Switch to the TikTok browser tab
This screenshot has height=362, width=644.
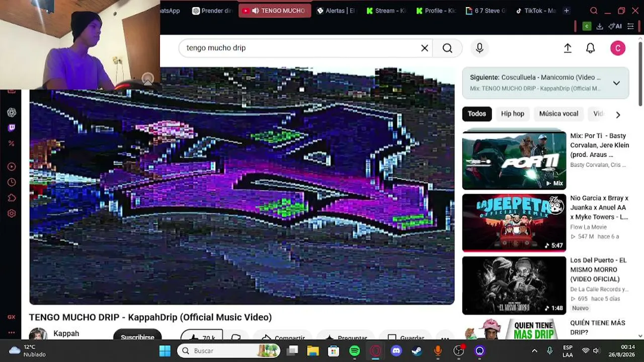[x=535, y=11]
